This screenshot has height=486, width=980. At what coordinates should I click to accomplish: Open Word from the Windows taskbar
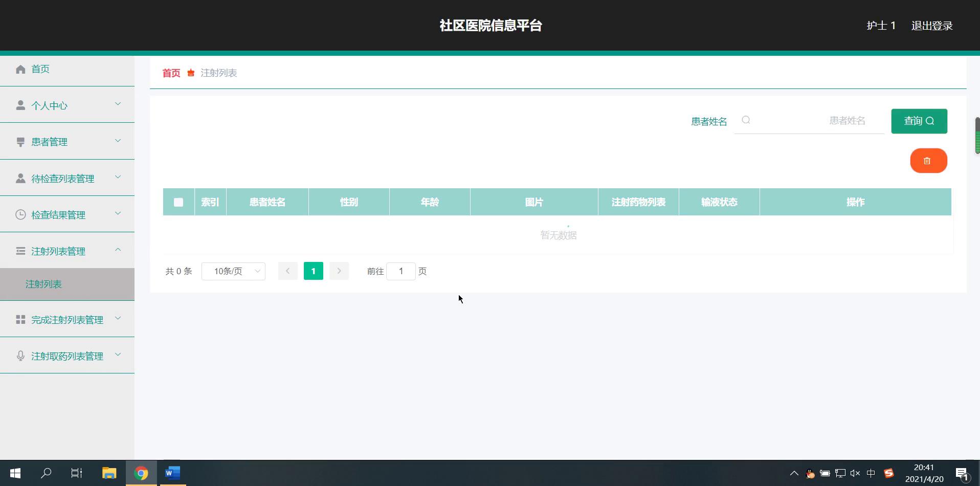coord(172,473)
